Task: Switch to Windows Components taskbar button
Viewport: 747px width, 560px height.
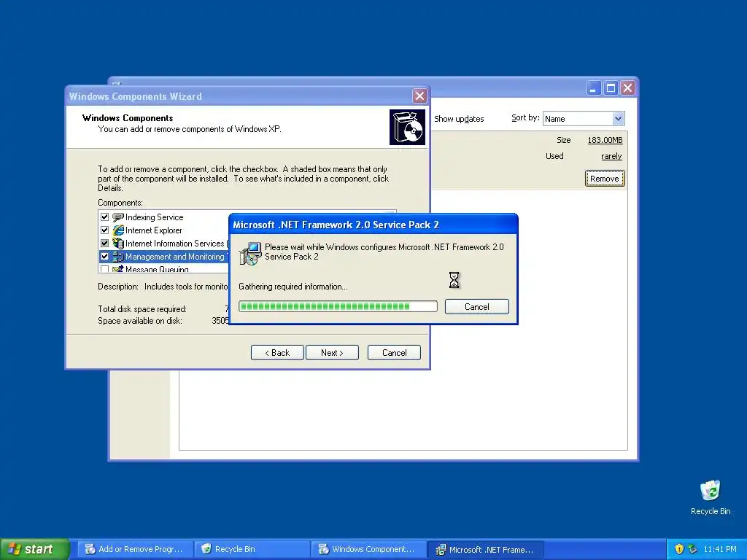Action: coord(368,550)
